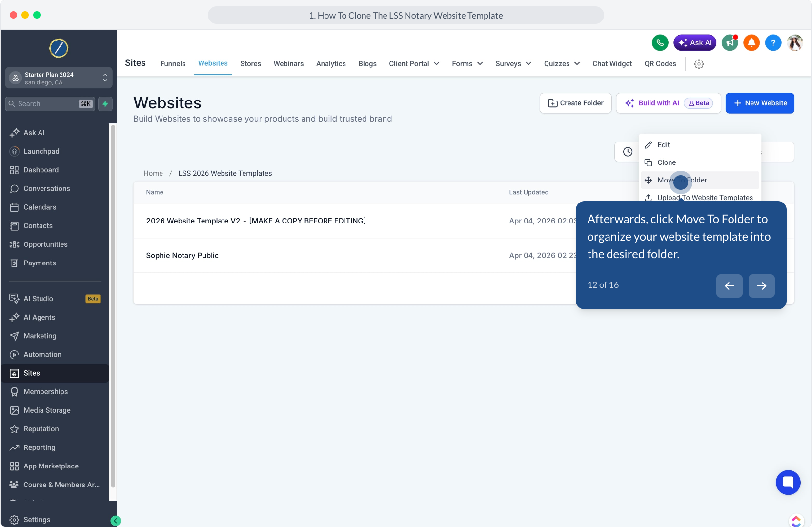The image size is (812, 527).
Task: Open the QR Codes tab
Action: point(660,64)
